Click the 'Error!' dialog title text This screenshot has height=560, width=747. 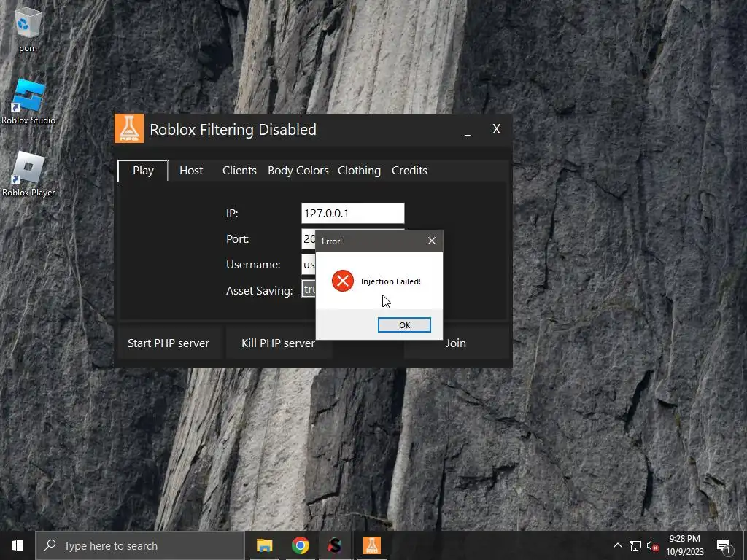(x=332, y=241)
